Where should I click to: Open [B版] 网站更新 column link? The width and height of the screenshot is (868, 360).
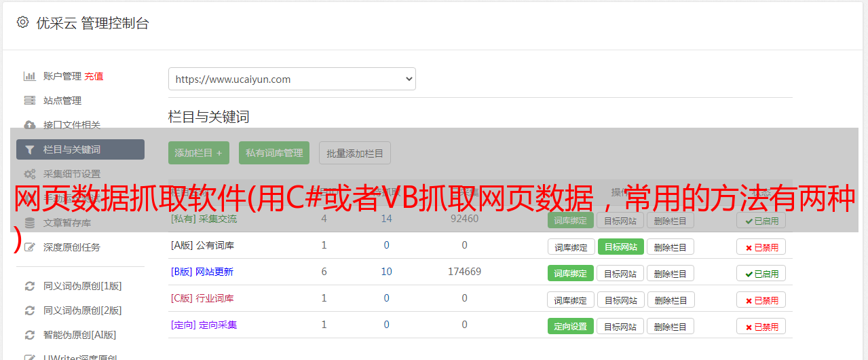tap(202, 272)
